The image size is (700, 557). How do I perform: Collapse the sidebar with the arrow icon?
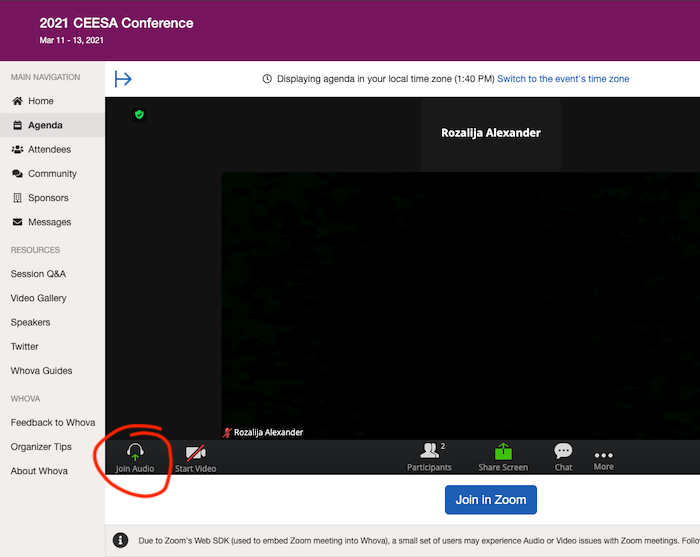(123, 79)
